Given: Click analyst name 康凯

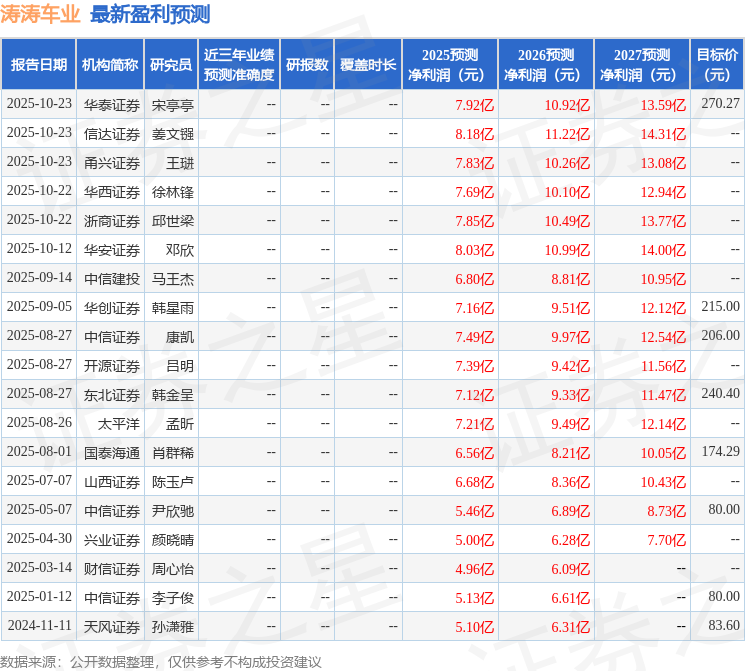Looking at the screenshot, I should click(x=180, y=337).
